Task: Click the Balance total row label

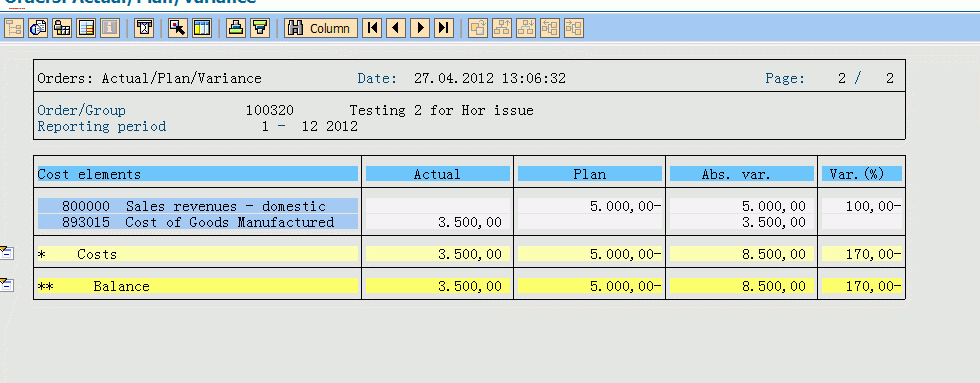Action: pyautogui.click(x=198, y=286)
